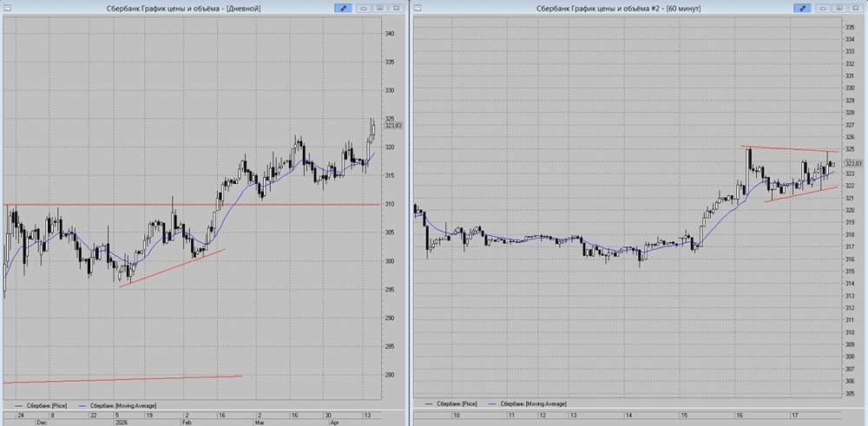Select 'Сбербанк [Moving Average]' legend in the 60-minute chart
The image size is (868, 426).
pos(526,404)
